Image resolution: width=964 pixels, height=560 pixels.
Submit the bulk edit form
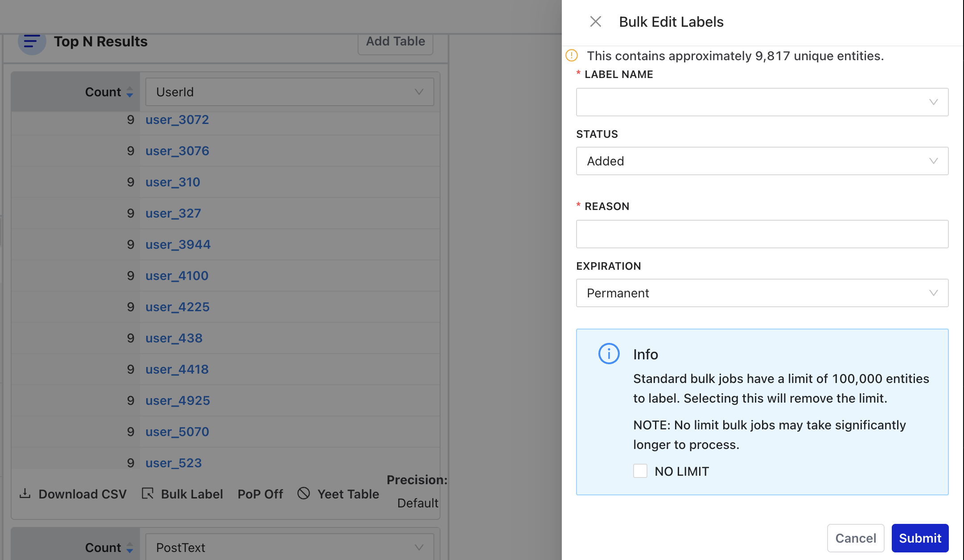920,538
